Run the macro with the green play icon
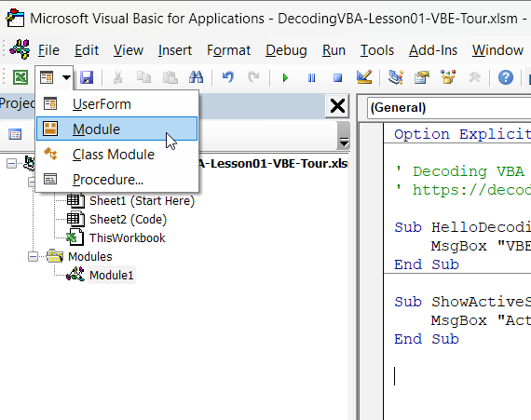The image size is (531, 420). pos(285,78)
